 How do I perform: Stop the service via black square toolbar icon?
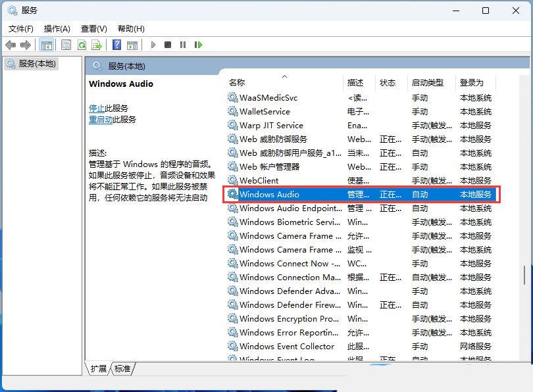(168, 45)
